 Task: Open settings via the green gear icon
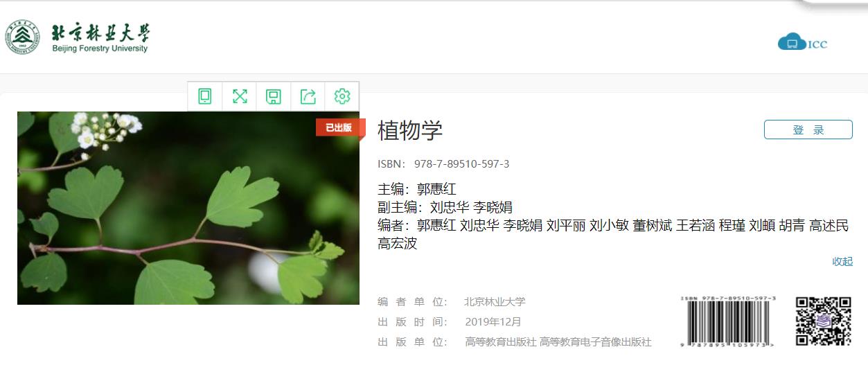pyautogui.click(x=342, y=96)
